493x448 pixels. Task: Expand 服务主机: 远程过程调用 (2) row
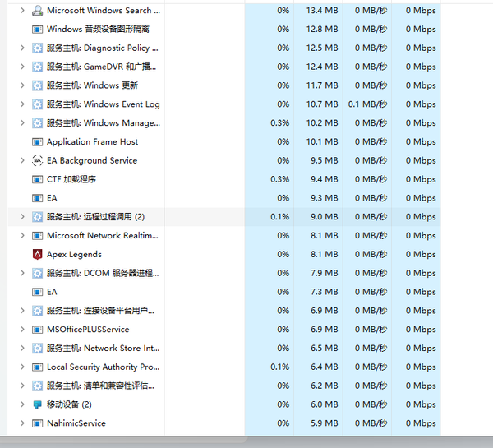(x=22, y=217)
